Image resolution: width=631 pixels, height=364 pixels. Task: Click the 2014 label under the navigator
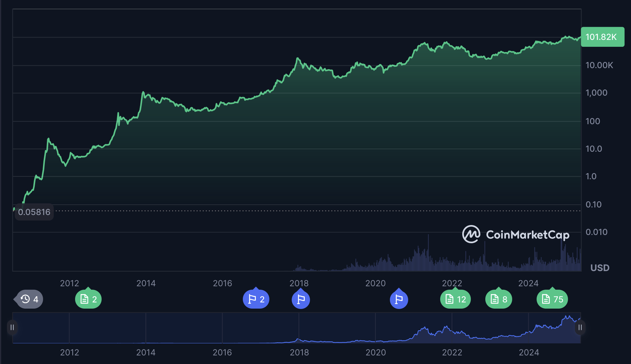click(x=146, y=352)
